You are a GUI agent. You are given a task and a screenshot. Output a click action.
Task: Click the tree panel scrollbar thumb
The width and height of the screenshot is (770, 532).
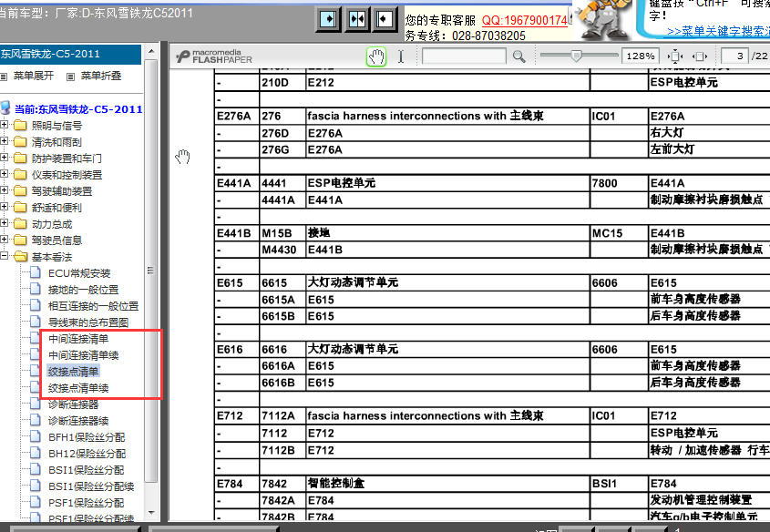click(151, 271)
